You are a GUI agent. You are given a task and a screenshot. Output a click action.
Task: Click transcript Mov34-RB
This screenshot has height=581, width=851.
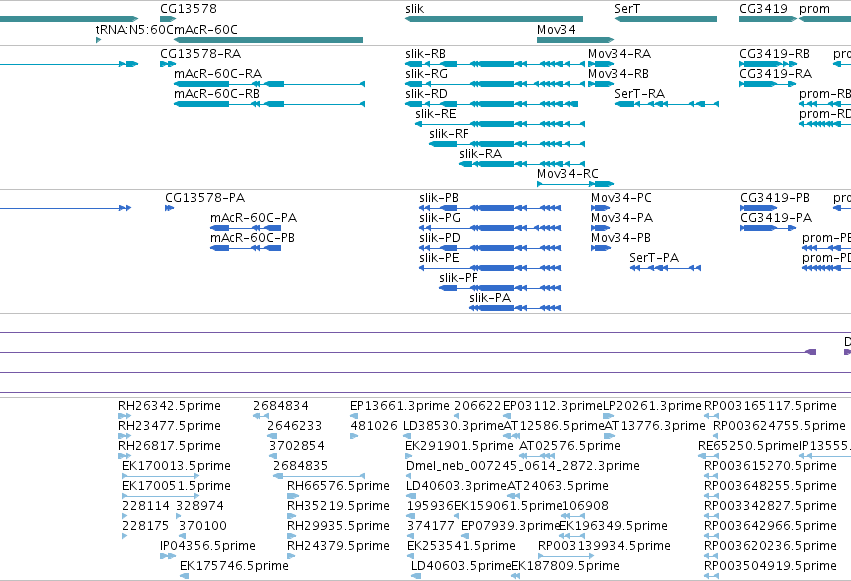[x=601, y=84]
